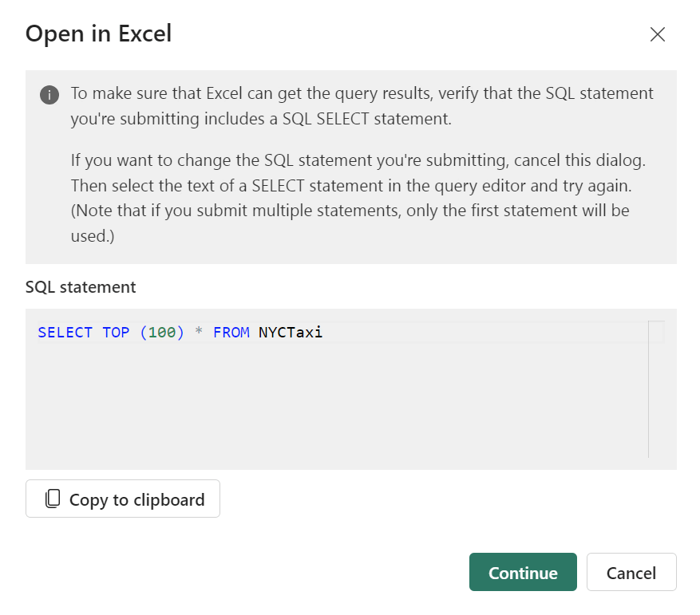
Task: Place cursor on the 100 value
Action: point(161,333)
